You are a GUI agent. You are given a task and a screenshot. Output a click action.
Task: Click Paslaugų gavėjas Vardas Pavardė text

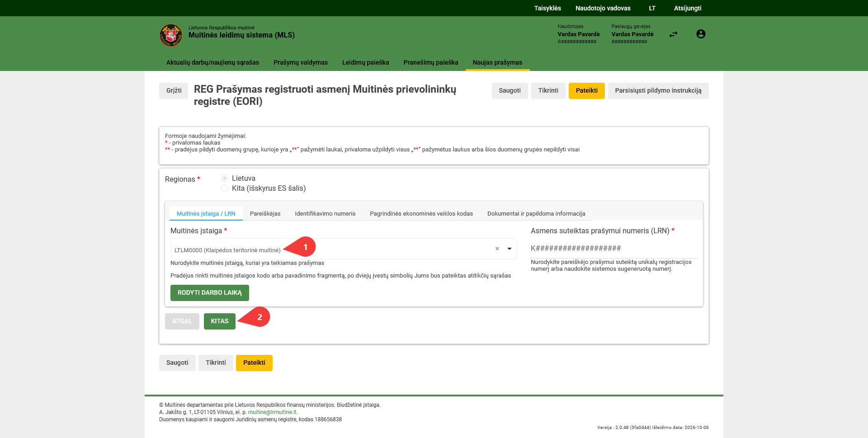click(x=632, y=34)
